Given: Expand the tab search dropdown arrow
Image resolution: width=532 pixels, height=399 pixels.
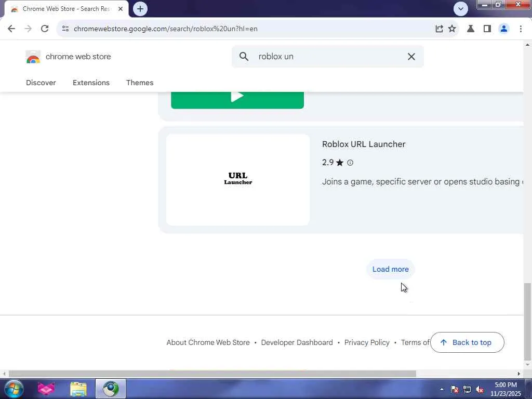Looking at the screenshot, I should pyautogui.click(x=460, y=9).
